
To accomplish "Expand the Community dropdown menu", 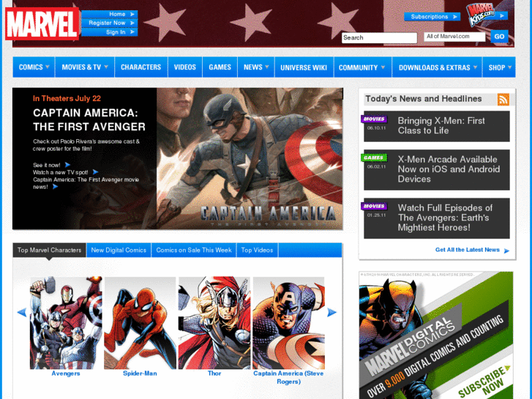I will 363,67.
